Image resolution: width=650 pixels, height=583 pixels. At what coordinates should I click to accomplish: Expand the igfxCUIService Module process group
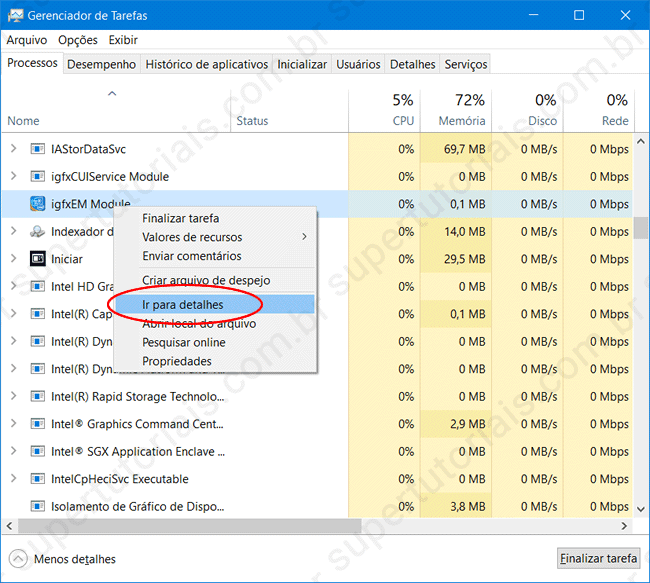click(x=13, y=177)
